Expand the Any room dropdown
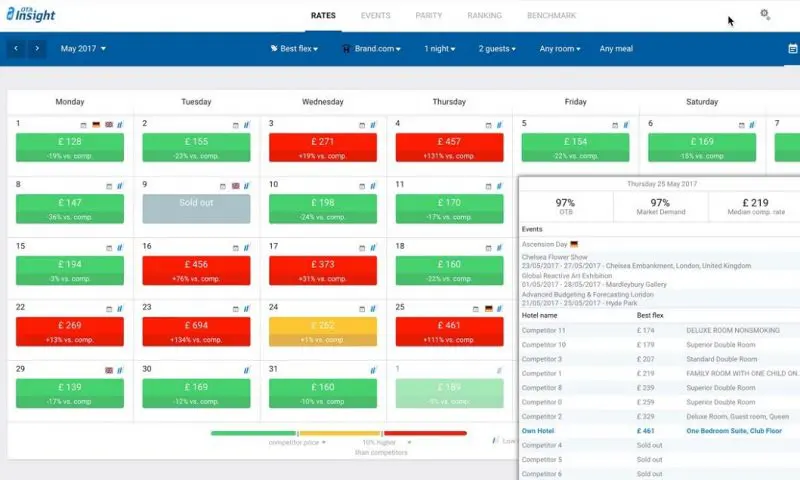Viewport: 800px width, 480px height. (x=560, y=48)
